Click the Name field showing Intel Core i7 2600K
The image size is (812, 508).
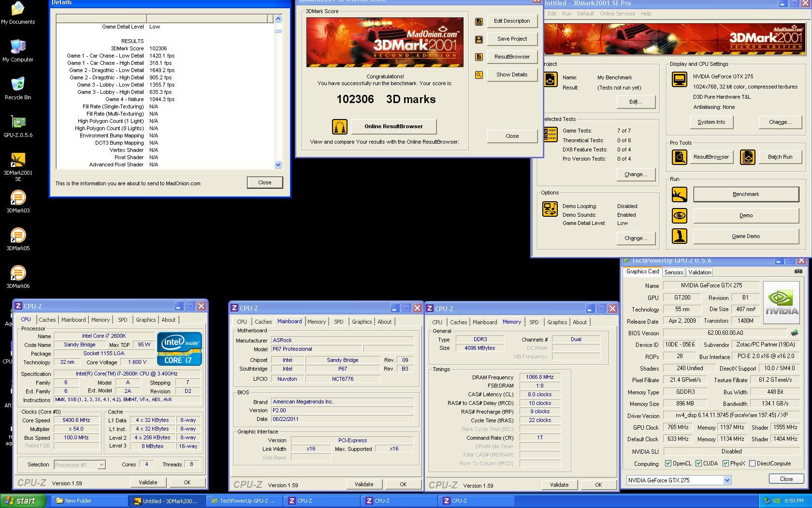pos(103,336)
